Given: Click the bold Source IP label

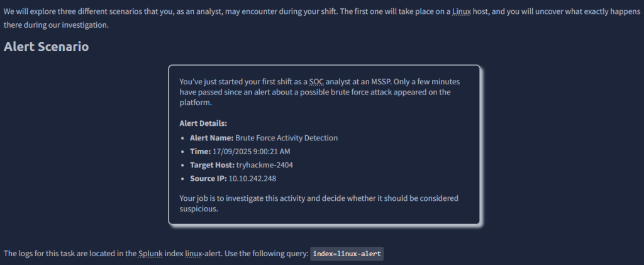Looking at the screenshot, I should [209, 179].
